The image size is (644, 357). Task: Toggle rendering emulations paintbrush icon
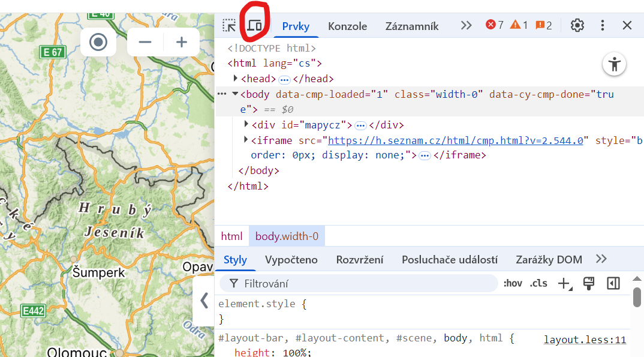pyautogui.click(x=589, y=283)
